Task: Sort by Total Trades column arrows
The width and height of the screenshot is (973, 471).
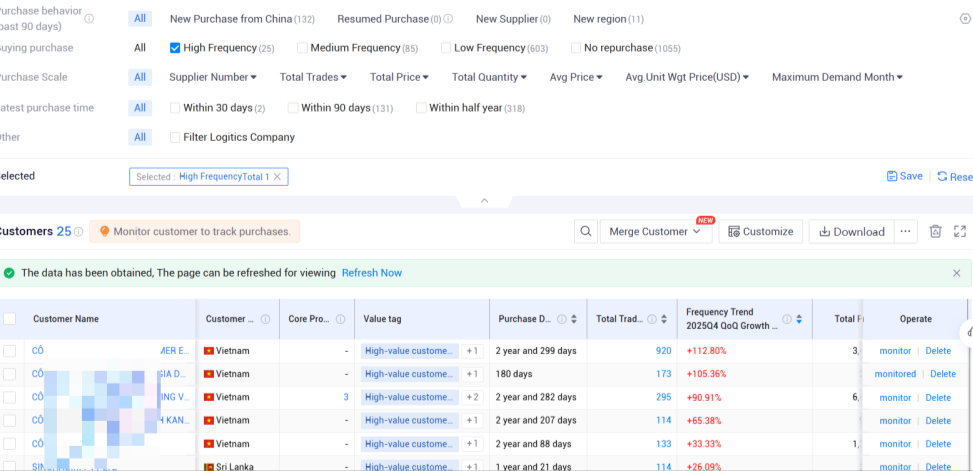Action: tap(664, 319)
